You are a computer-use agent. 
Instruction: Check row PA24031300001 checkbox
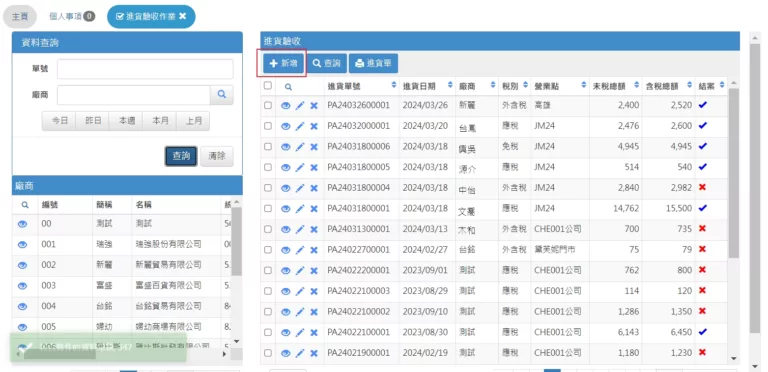click(267, 229)
